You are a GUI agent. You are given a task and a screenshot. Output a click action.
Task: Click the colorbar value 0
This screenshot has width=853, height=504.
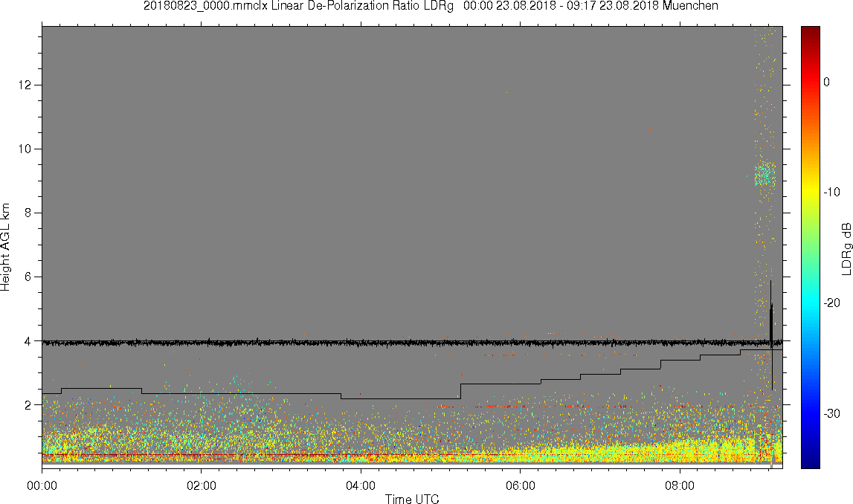tap(827, 82)
